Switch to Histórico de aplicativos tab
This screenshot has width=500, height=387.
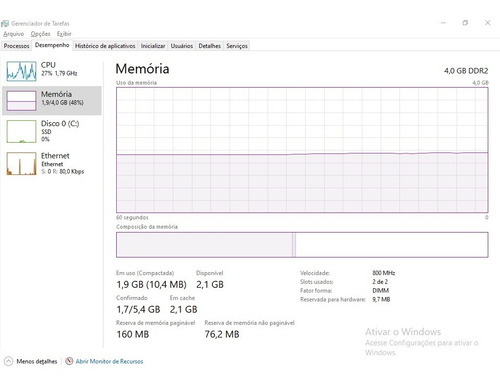pos(105,46)
